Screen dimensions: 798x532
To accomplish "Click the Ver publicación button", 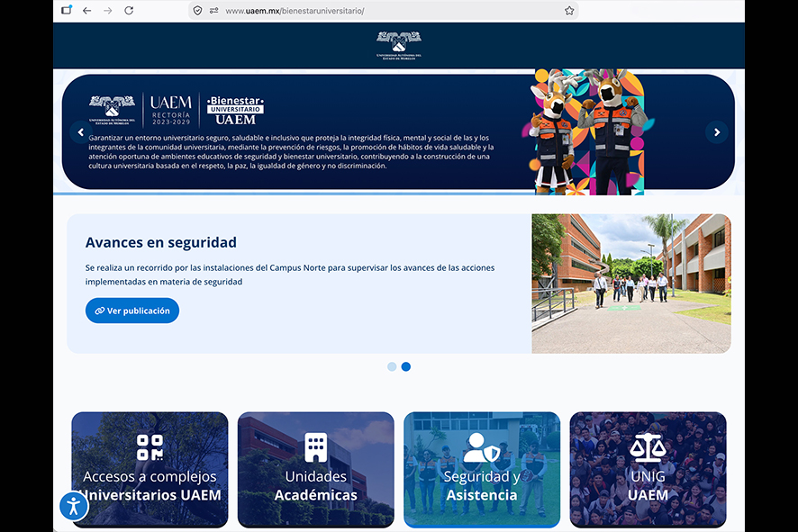I will pyautogui.click(x=132, y=311).
